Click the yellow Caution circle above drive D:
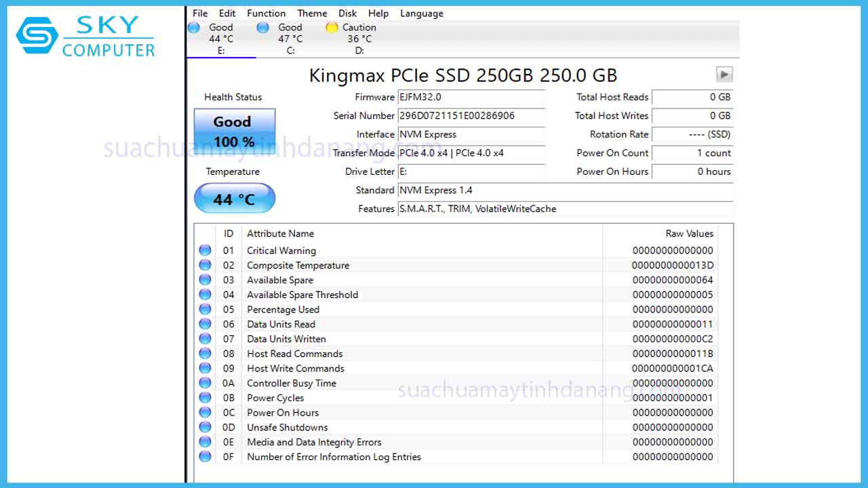This screenshot has height=488, width=868. tap(332, 27)
